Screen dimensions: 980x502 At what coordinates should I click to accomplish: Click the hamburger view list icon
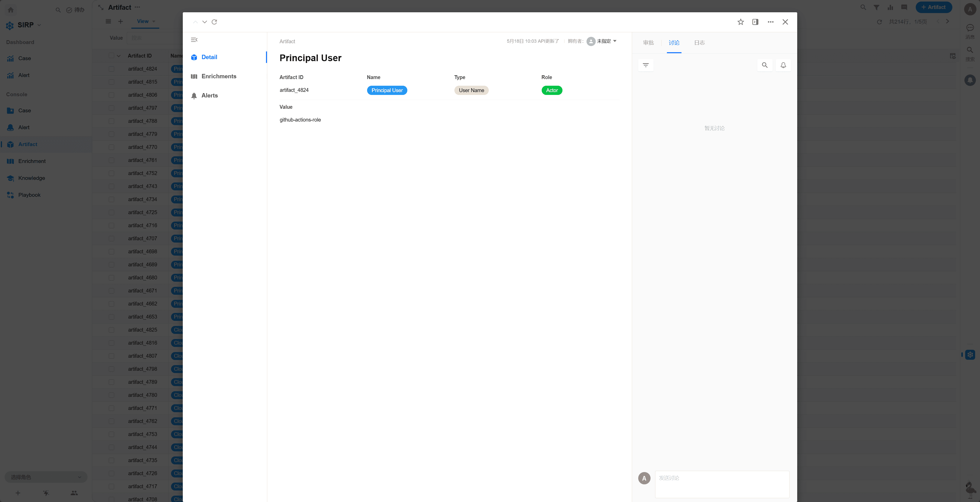109,21
